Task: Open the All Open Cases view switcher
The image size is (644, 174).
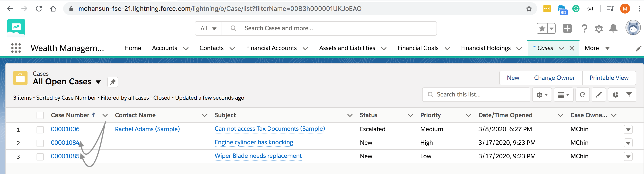Action: pos(98,82)
